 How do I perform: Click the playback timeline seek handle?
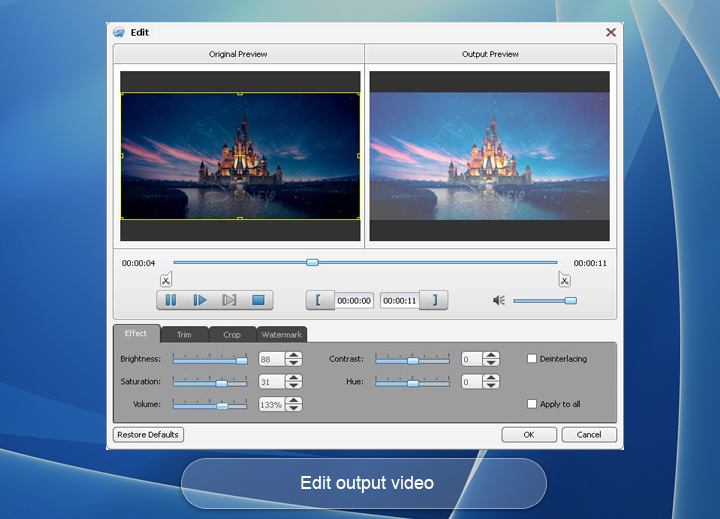(x=312, y=262)
